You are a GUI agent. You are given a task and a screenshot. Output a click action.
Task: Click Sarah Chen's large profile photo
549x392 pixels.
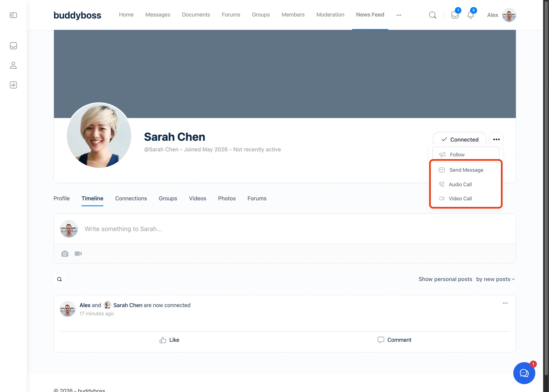click(99, 136)
